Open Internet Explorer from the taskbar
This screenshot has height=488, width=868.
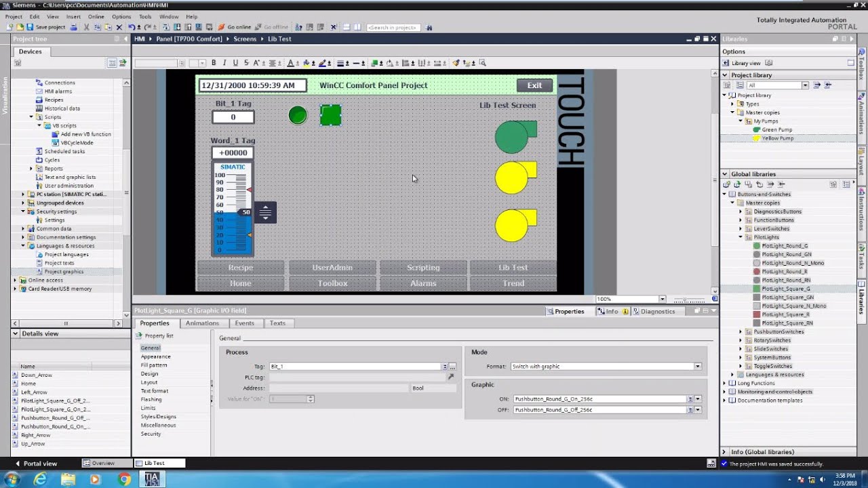click(40, 479)
